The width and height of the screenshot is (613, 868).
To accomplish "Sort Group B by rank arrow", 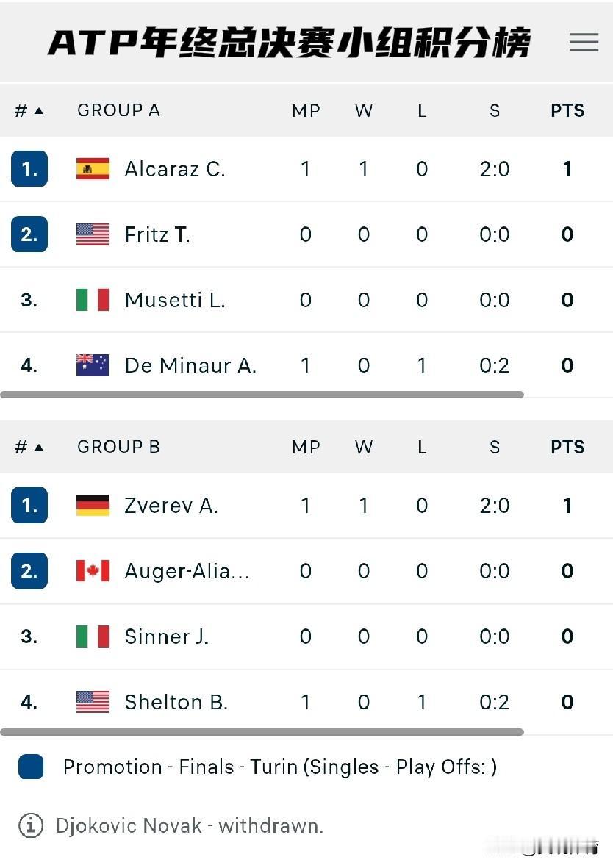I will tap(38, 448).
